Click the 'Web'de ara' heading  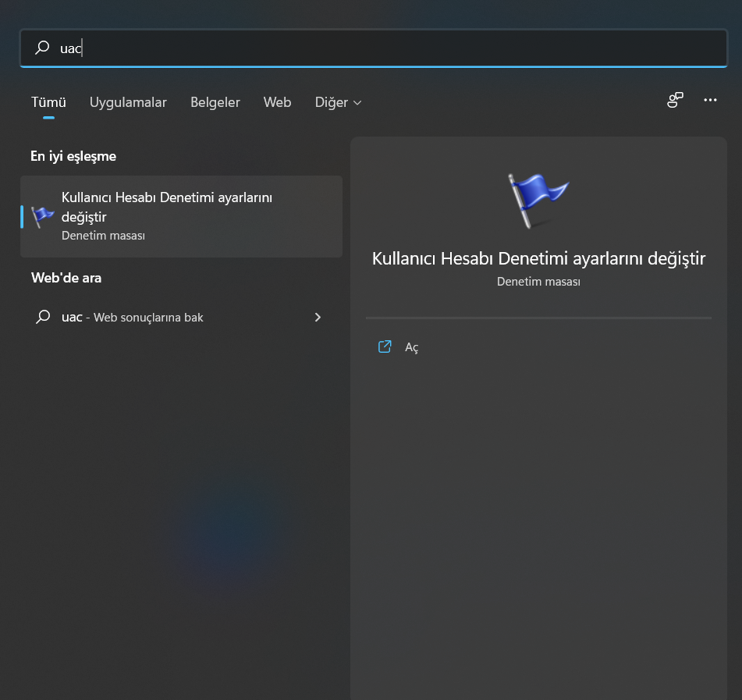[66, 278]
